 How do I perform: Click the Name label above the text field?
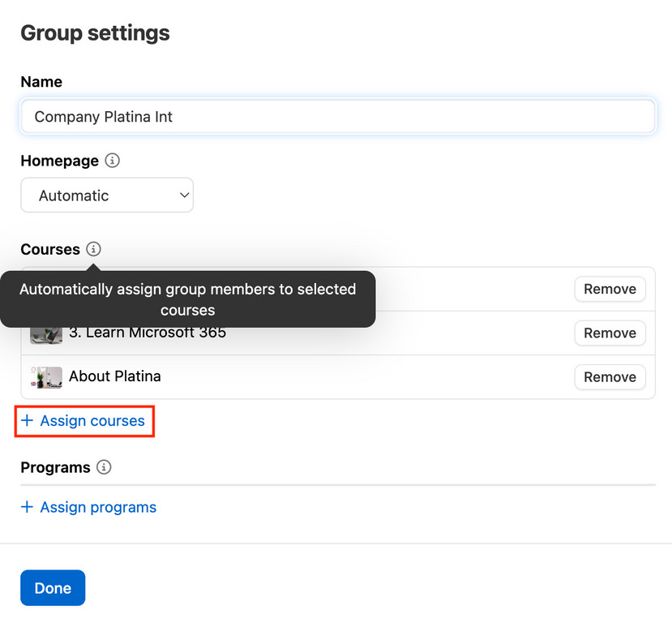click(x=41, y=82)
